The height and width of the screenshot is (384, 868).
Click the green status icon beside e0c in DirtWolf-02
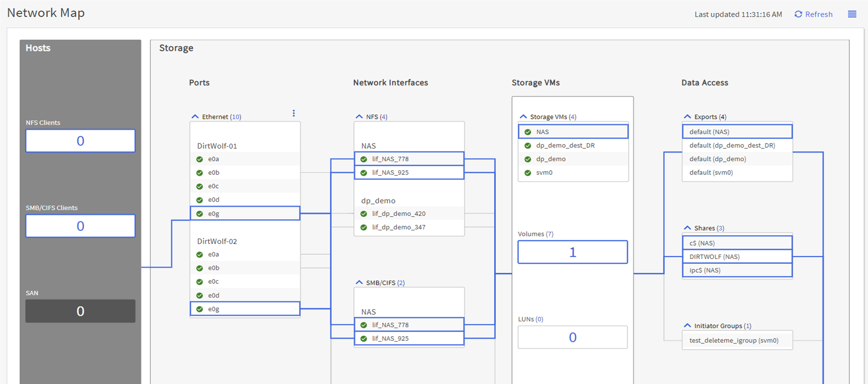(199, 282)
